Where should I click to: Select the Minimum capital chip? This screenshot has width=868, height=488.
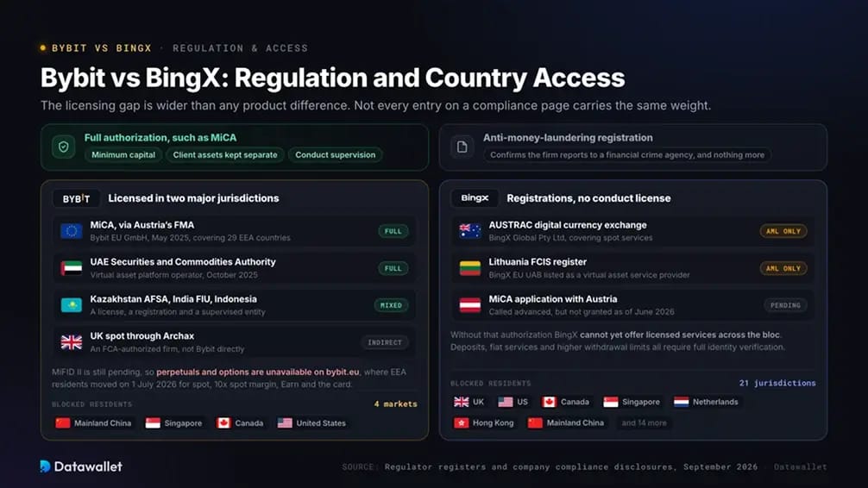tap(123, 155)
